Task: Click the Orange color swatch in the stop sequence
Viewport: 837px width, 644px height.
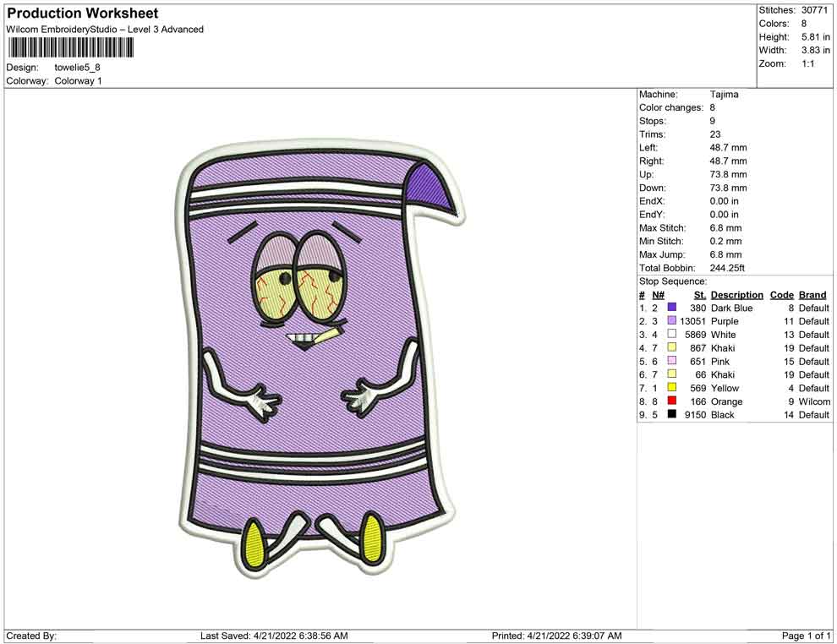Action: [672, 400]
